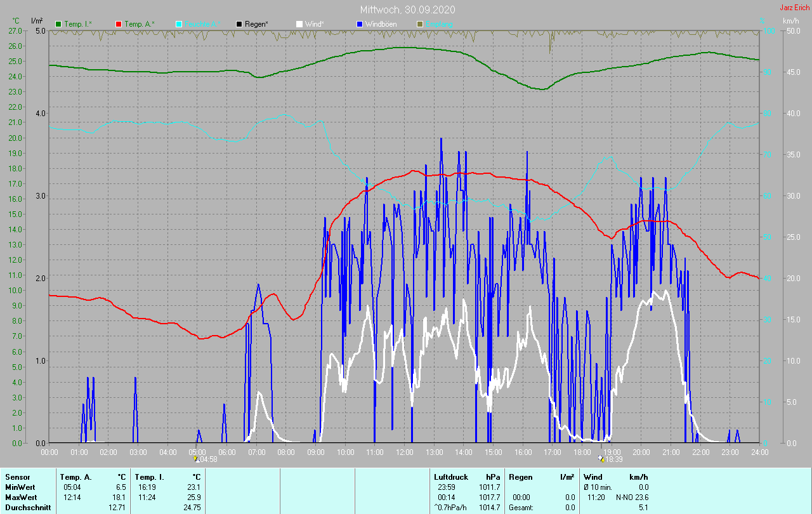
Task: Select the cyan humidity legend swatch
Action: (x=179, y=24)
